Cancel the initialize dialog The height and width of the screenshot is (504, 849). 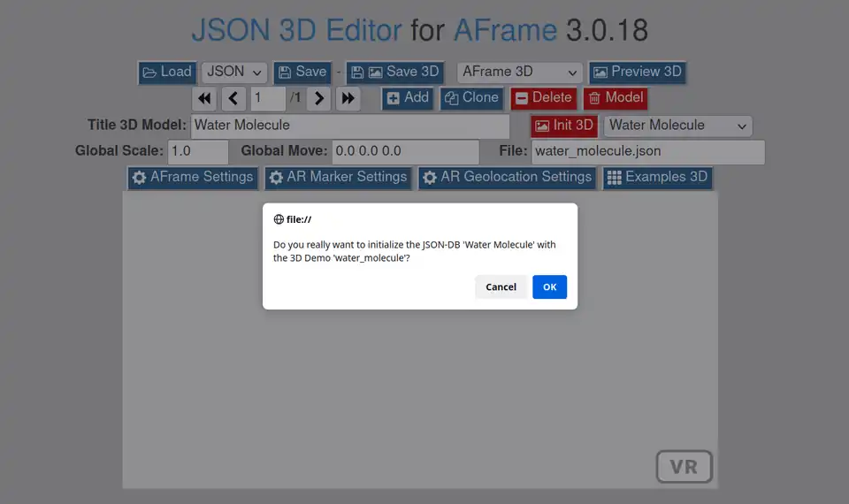point(501,286)
